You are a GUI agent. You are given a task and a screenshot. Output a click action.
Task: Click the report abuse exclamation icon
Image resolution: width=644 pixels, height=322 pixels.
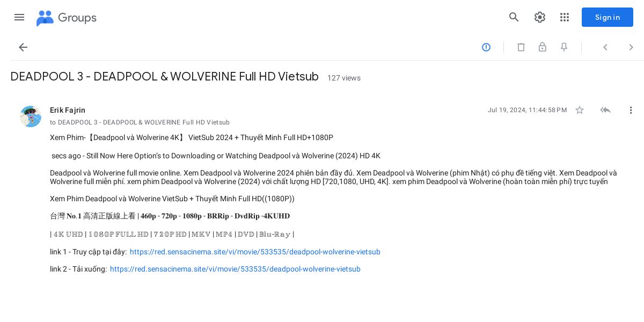(x=486, y=47)
